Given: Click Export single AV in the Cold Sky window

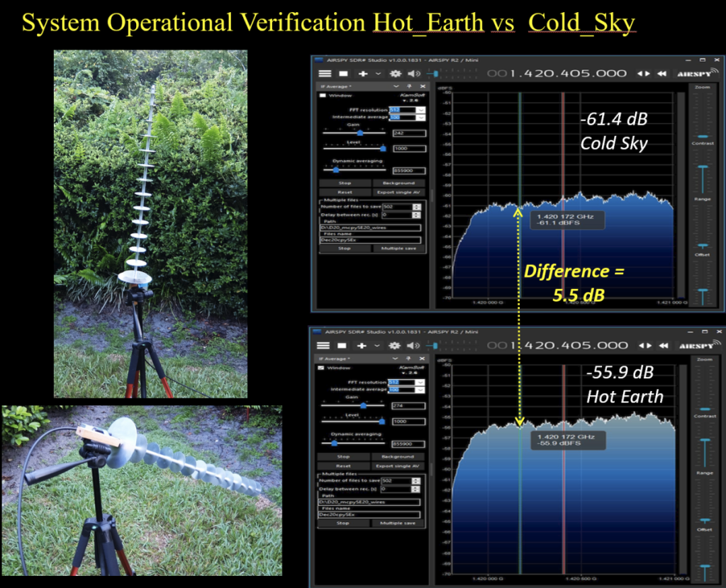Looking at the screenshot, I should (x=398, y=192).
